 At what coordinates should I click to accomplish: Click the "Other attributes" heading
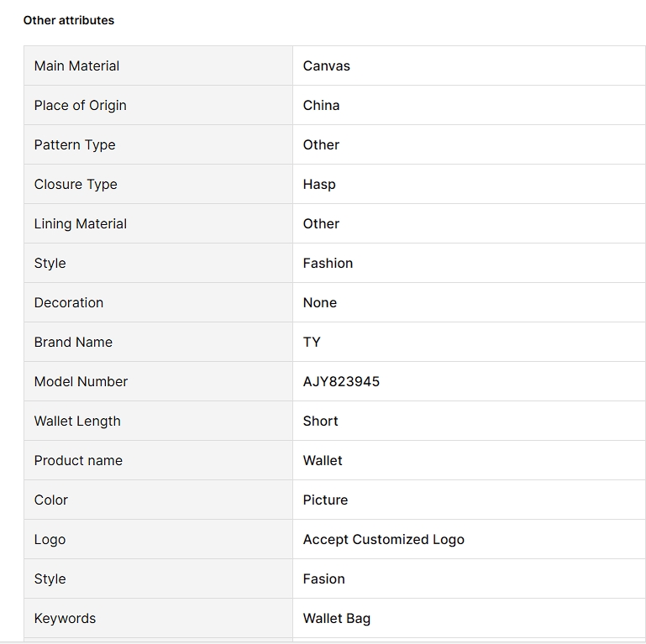[x=69, y=20]
